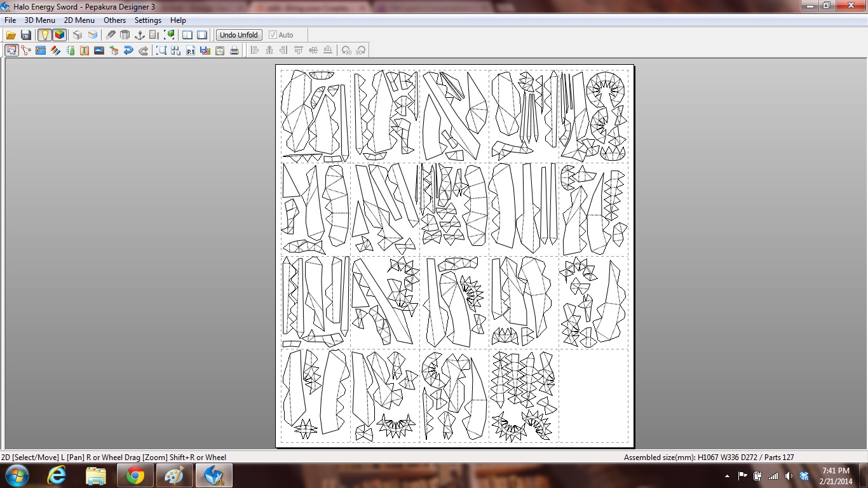
Task: Open File Explorer from the taskbar
Action: click(x=96, y=475)
